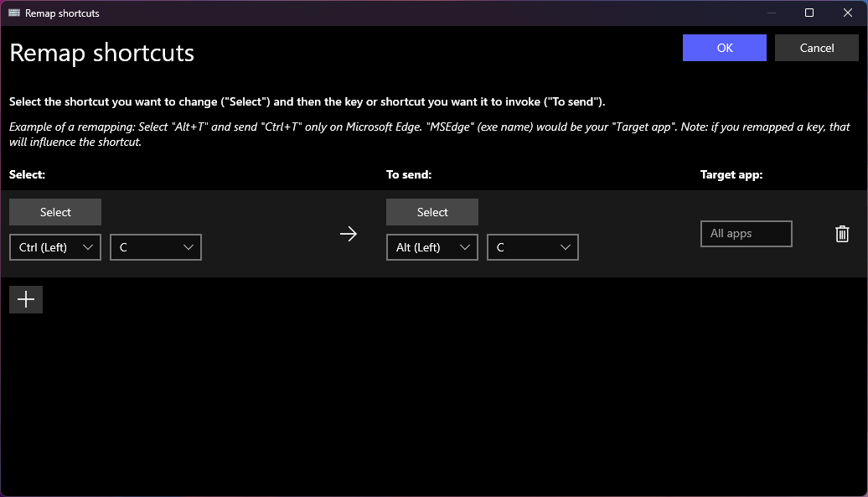This screenshot has height=497, width=868.
Task: Maximize the Remap shortcuts window
Action: coord(809,13)
